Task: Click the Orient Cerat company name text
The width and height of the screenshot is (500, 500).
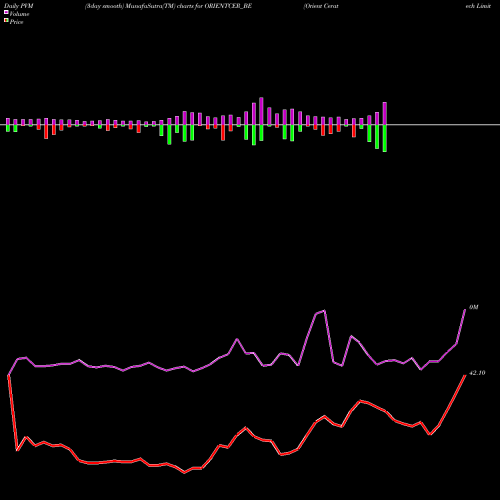Action: pyautogui.click(x=321, y=6)
